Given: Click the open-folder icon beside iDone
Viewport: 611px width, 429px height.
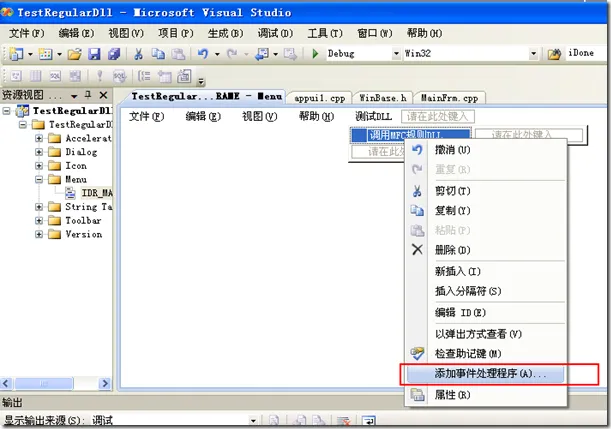Looking at the screenshot, I should click(x=554, y=54).
